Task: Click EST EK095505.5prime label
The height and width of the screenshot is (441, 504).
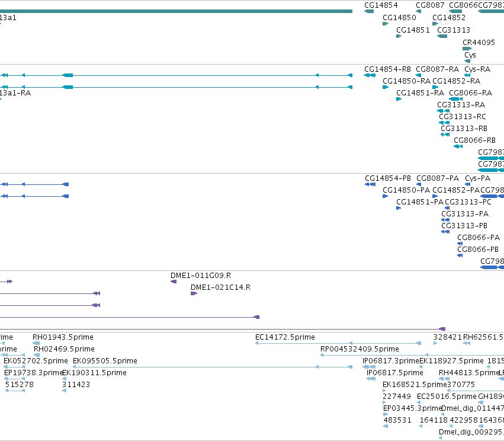Action: click(105, 361)
